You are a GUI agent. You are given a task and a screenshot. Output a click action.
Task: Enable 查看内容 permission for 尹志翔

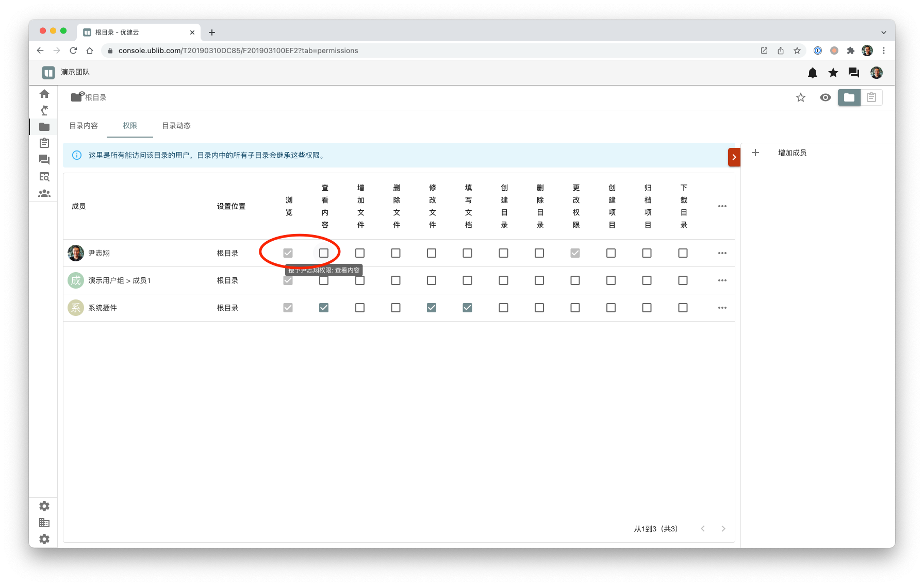[324, 253]
